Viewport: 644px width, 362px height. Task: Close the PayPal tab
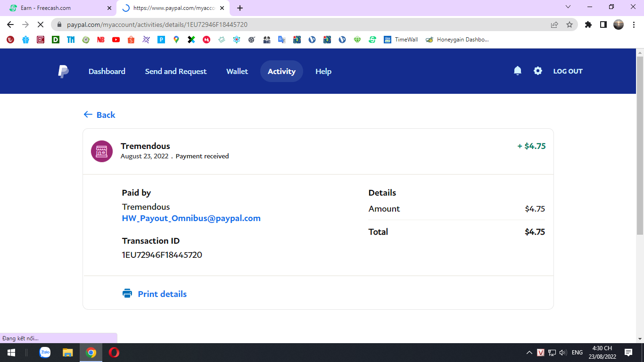(223, 8)
